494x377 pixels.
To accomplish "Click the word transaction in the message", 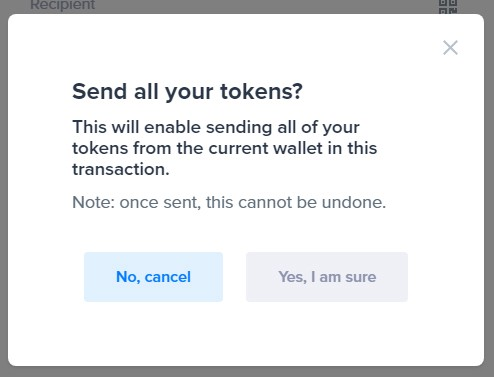I will point(121,169).
